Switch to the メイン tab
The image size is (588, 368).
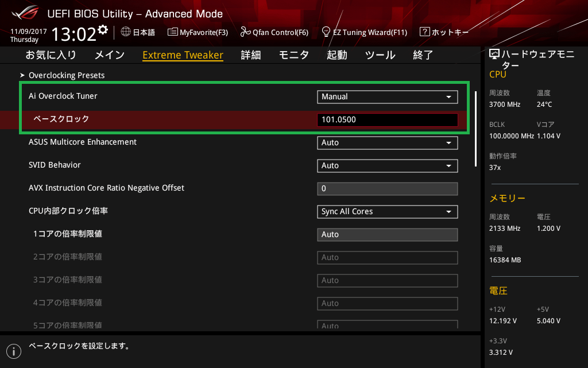[x=110, y=55]
